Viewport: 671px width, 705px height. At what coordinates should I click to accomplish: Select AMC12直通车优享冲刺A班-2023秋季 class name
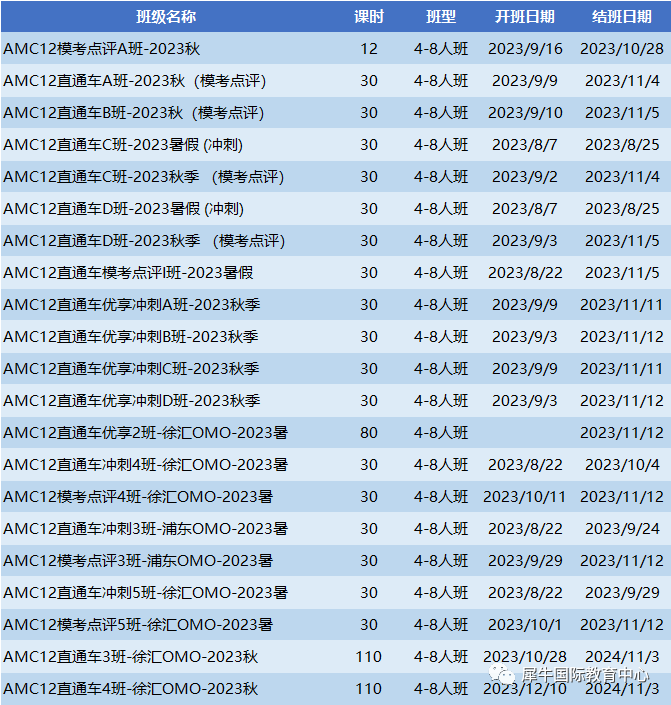[131, 305]
